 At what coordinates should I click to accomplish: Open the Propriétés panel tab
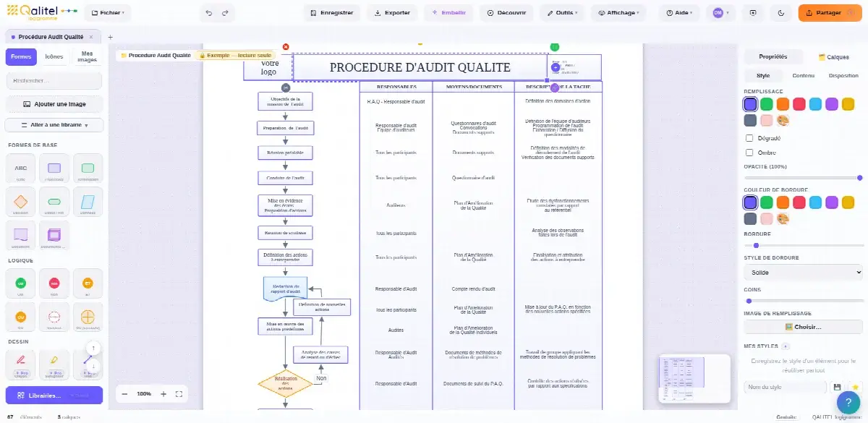(x=773, y=56)
